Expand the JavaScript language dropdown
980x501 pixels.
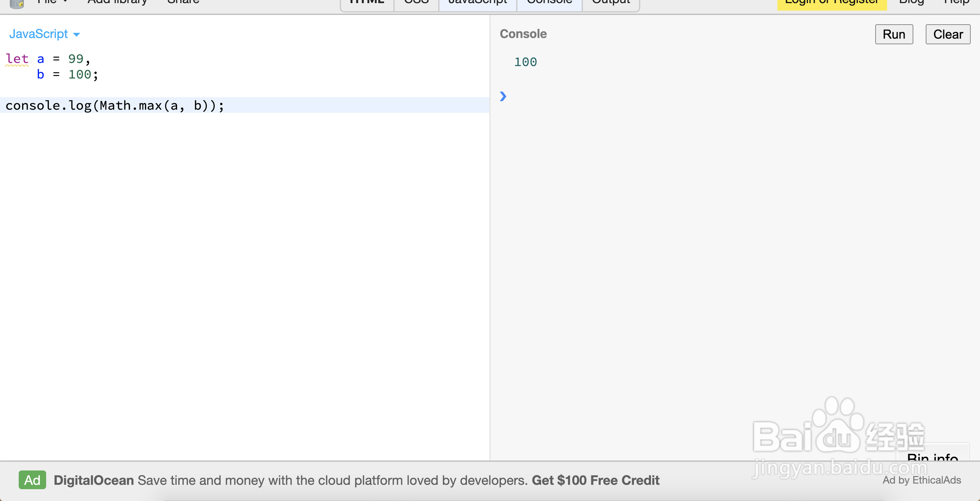click(x=45, y=34)
